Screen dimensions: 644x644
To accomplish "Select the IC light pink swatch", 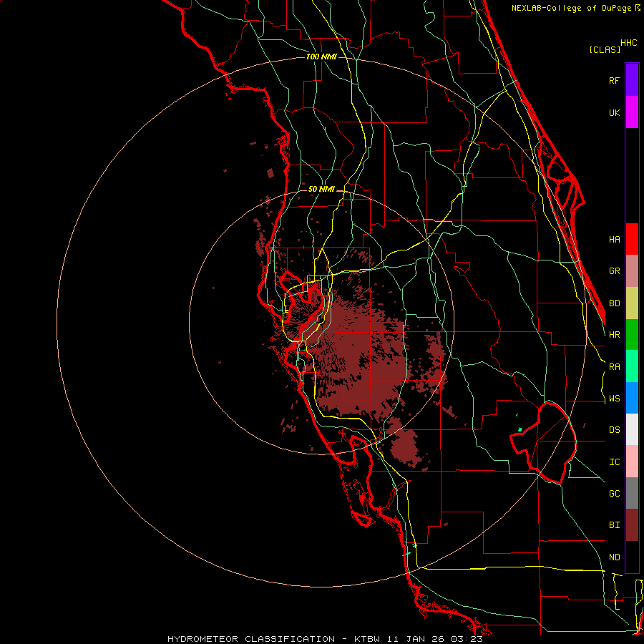I will [x=632, y=462].
